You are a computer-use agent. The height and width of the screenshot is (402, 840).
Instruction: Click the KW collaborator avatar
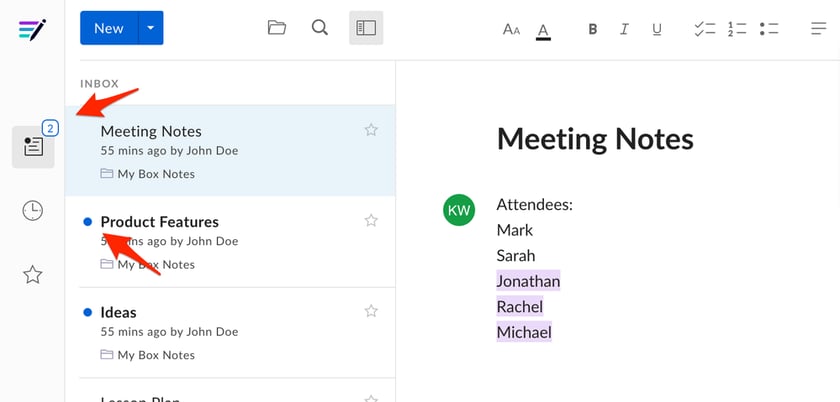tap(459, 210)
